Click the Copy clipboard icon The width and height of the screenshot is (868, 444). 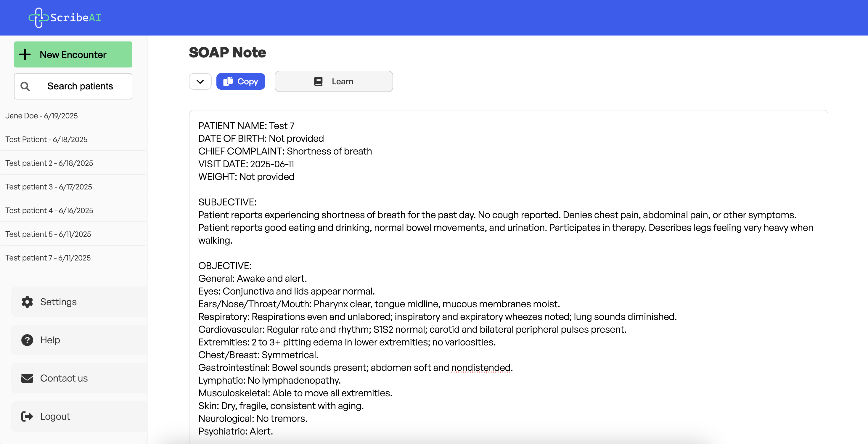[x=228, y=81]
